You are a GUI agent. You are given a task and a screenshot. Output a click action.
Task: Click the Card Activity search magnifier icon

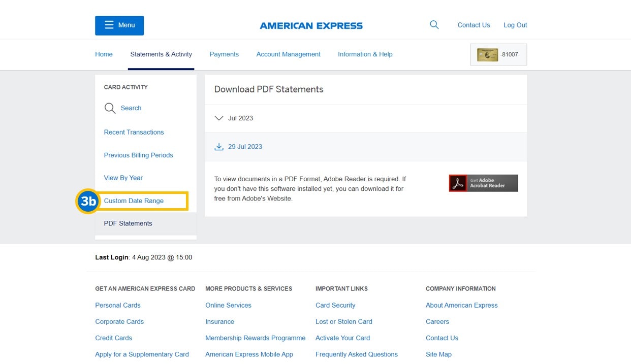[x=110, y=108]
